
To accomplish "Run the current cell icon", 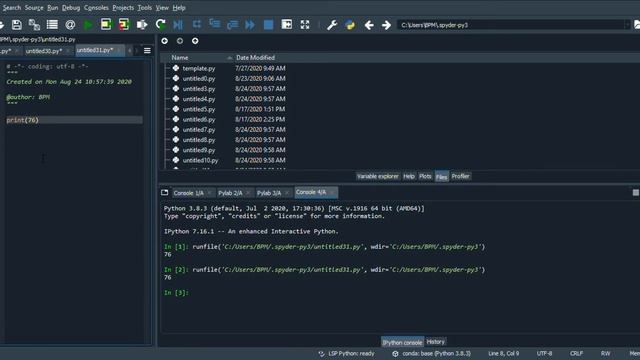I will pos(106,24).
